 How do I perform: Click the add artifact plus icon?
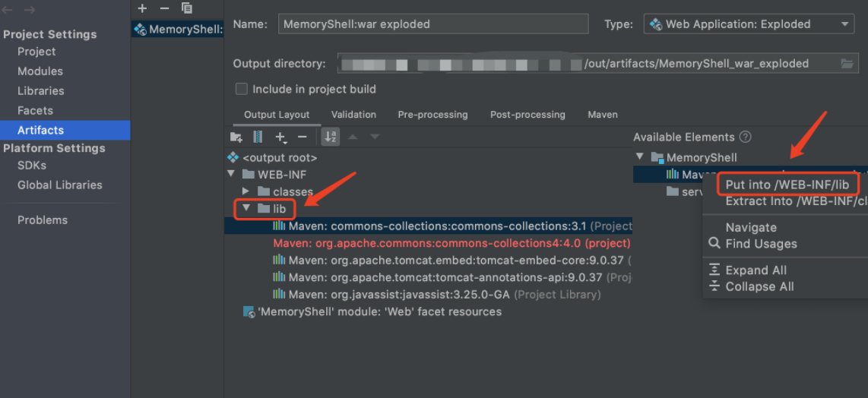(x=142, y=8)
